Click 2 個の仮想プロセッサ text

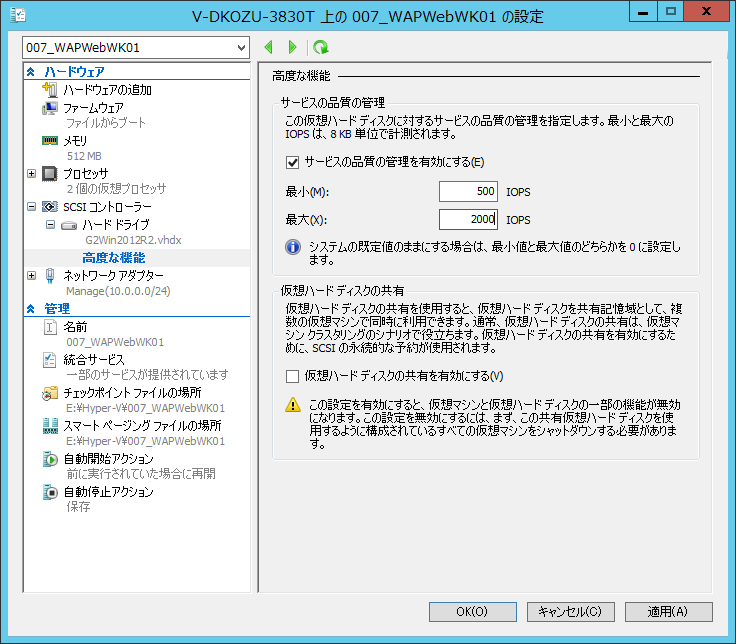tap(116, 189)
